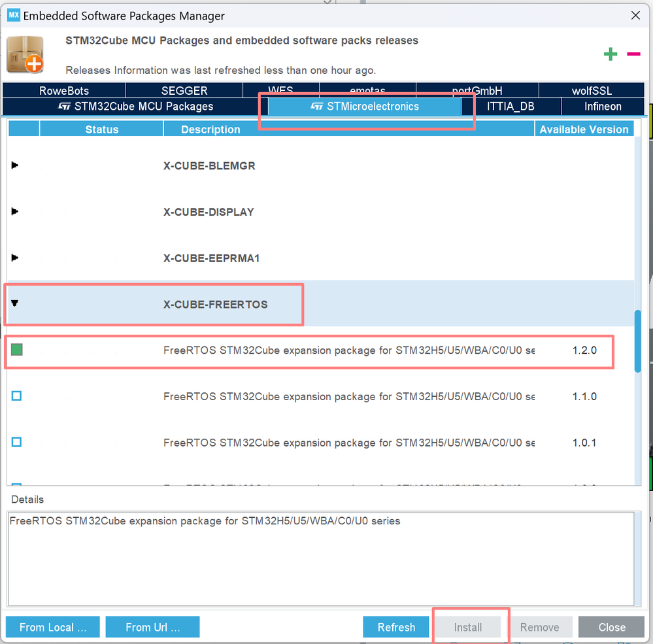Image resolution: width=653 pixels, height=644 pixels.
Task: Click the Remove button
Action: point(539,627)
